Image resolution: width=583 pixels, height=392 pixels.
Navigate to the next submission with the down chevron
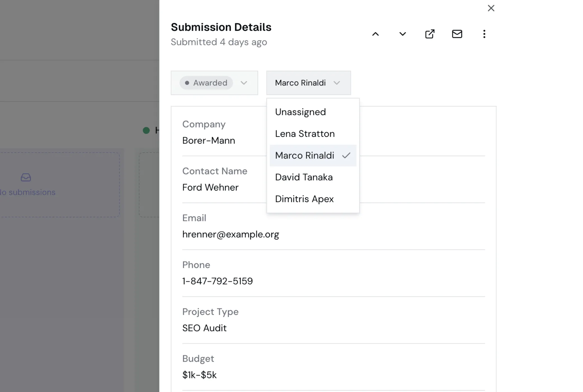402,34
